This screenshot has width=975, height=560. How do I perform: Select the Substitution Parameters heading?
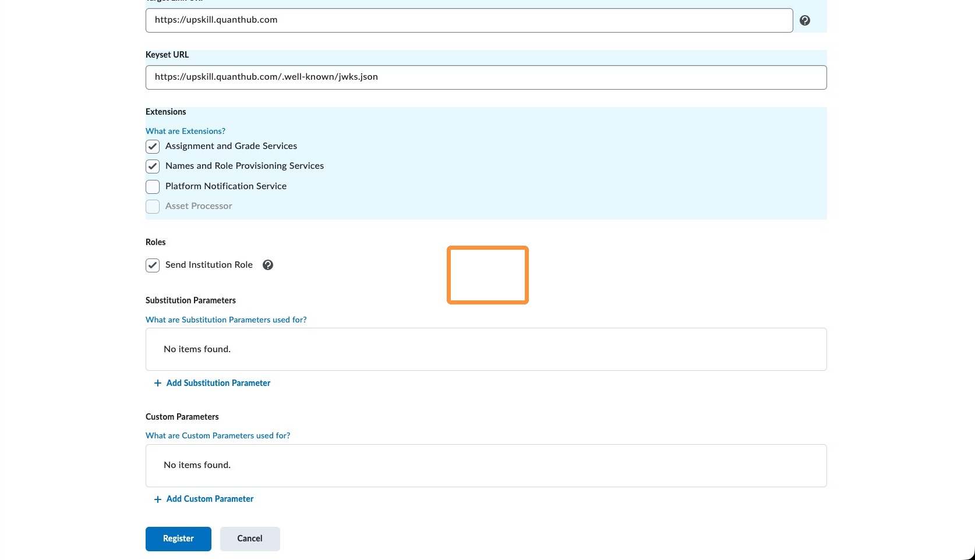coord(190,300)
